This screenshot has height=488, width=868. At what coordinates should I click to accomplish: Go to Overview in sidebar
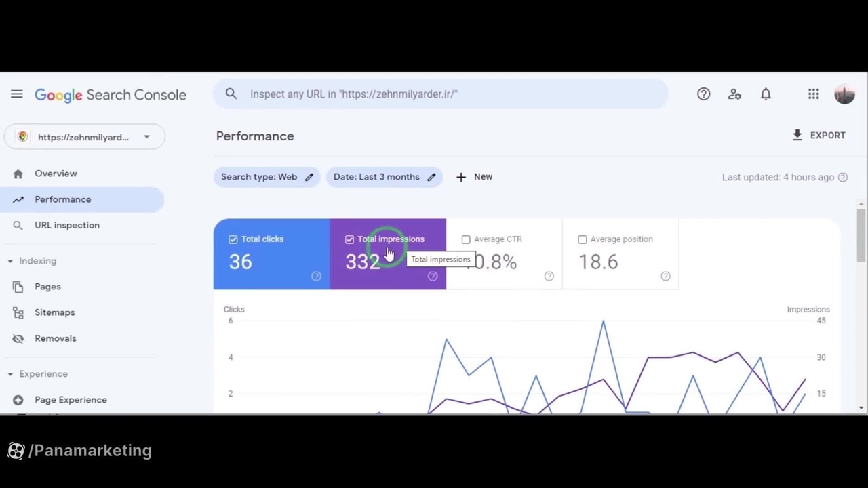(56, 174)
